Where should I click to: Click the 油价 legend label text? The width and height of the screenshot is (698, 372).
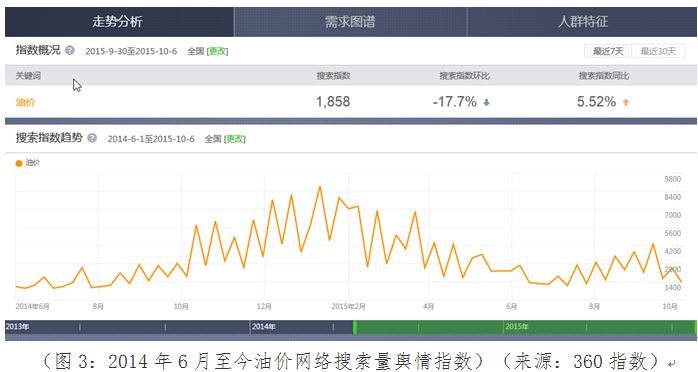point(32,163)
